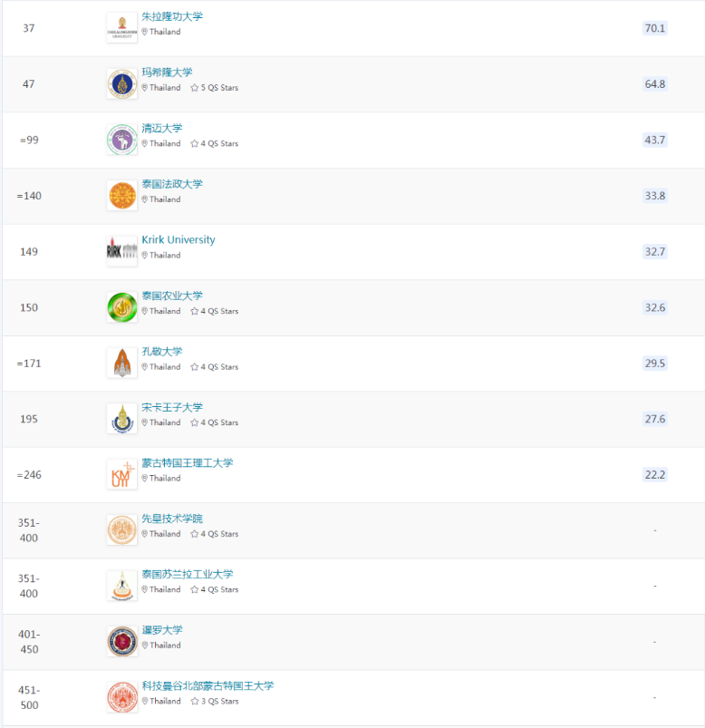Click the Siam University (暹罗大学) round emblem
705x728 pixels.
121,642
